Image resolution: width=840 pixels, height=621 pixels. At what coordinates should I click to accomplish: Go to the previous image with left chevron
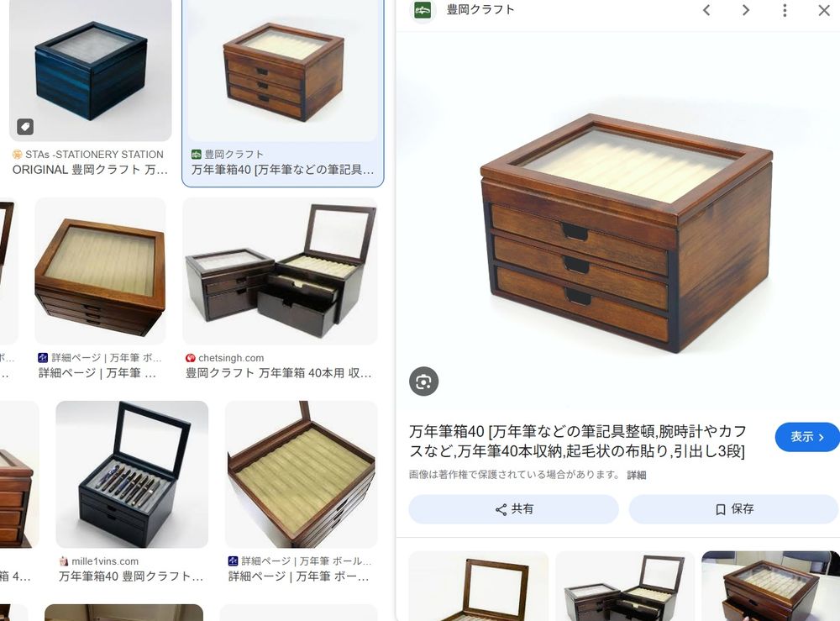[706, 10]
